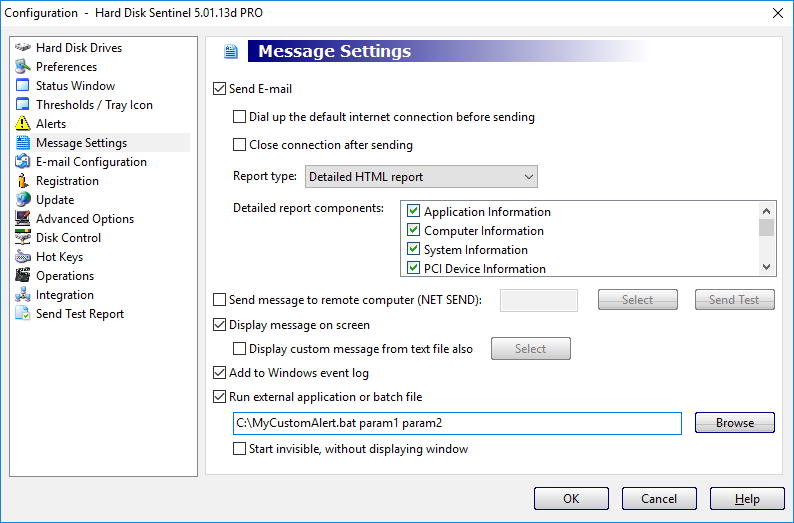Select Thresholds / Tray Icon entry
The width and height of the screenshot is (794, 523).
pos(94,105)
